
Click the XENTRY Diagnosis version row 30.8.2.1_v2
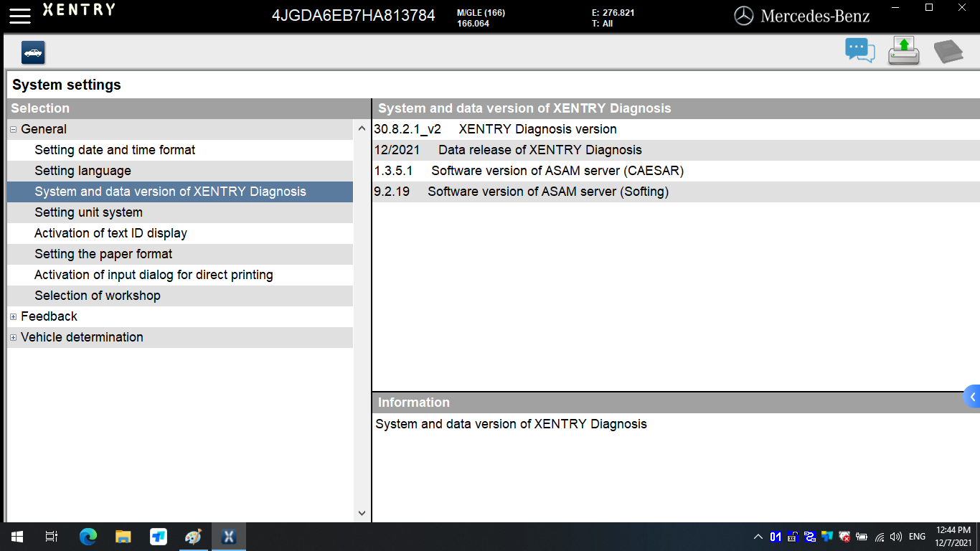pyautogui.click(x=676, y=129)
